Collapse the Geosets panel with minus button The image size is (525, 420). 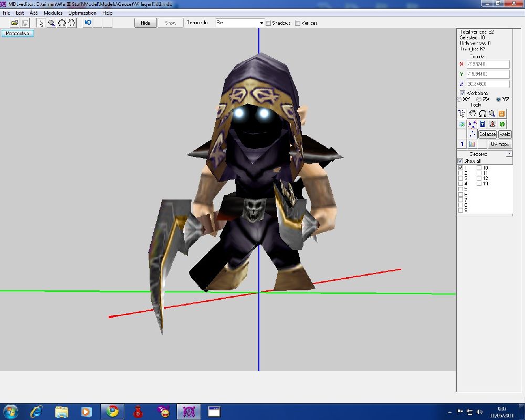509,154
